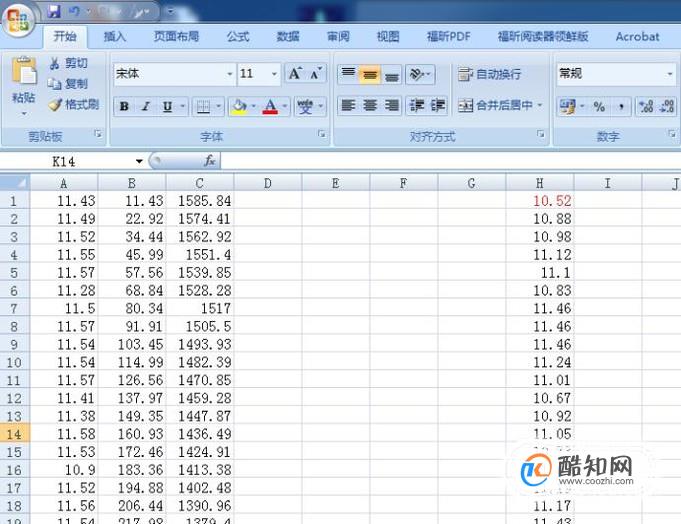Click cell C7 containing 1517

[x=200, y=308]
